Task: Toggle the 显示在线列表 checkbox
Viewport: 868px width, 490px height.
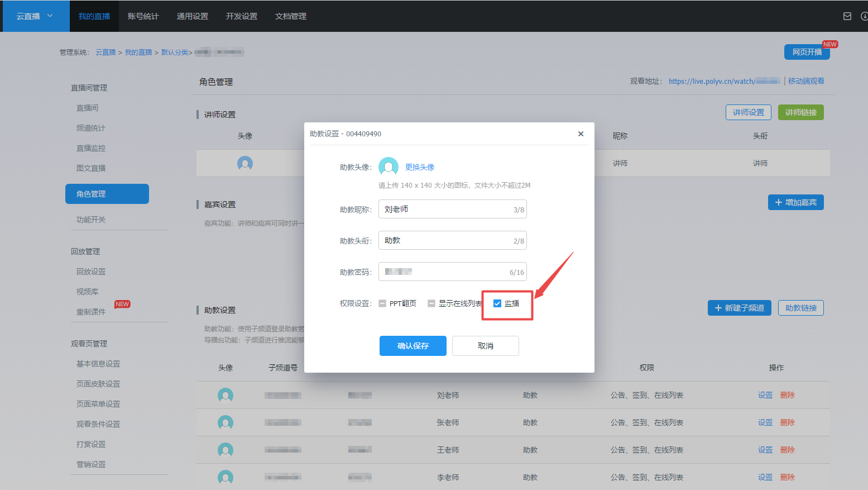Action: [x=431, y=303]
